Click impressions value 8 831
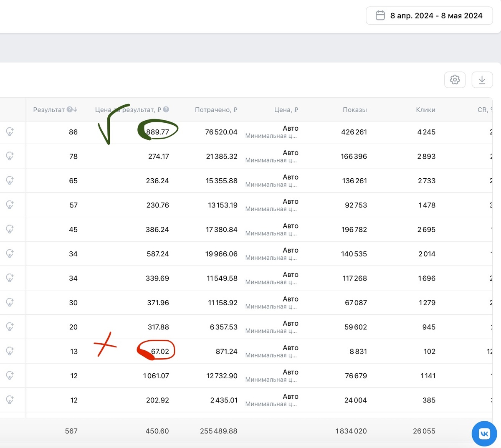Screen dimensions: 501x448 [x=358, y=352]
